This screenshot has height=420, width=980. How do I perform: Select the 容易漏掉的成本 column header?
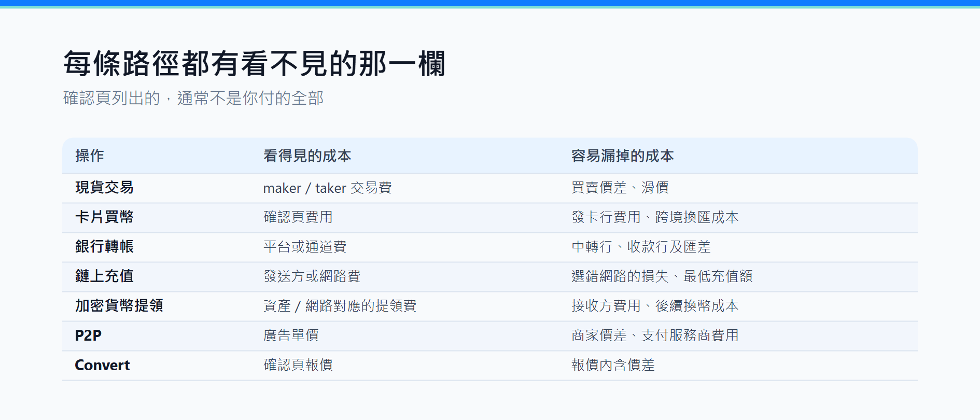click(622, 156)
